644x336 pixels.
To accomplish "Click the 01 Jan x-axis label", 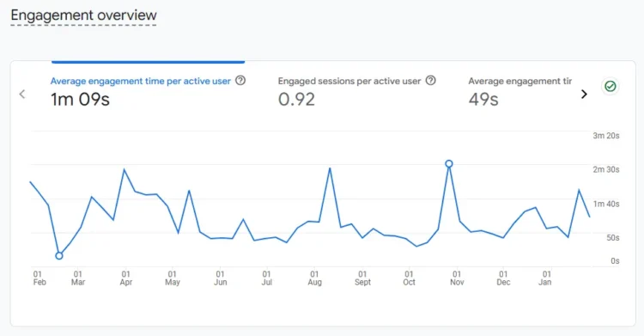I will [x=545, y=278].
